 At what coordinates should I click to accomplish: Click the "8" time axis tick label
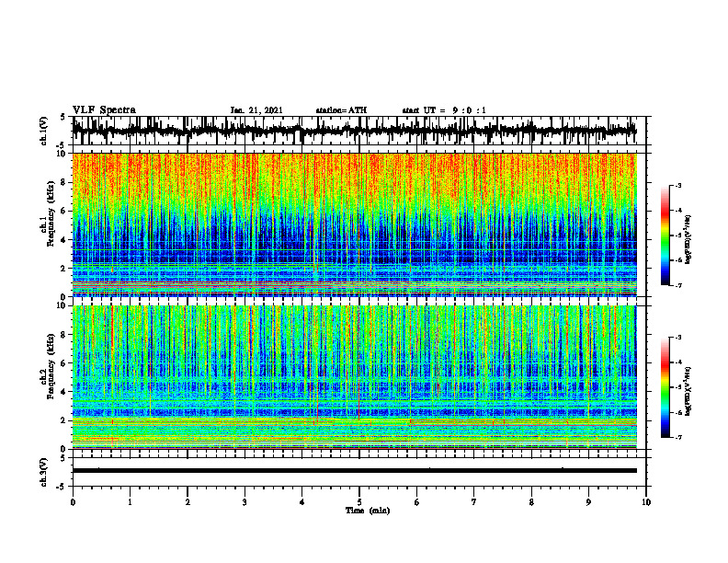click(x=531, y=502)
